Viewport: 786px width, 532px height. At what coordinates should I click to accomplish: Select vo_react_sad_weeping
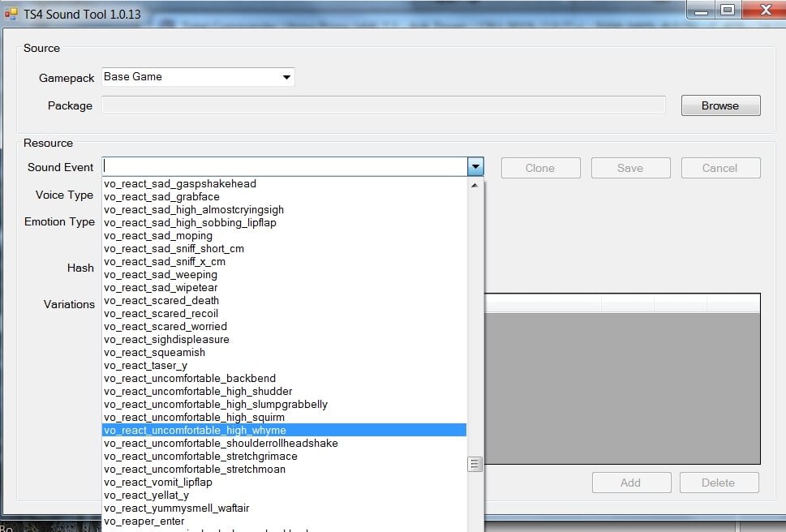(284, 275)
